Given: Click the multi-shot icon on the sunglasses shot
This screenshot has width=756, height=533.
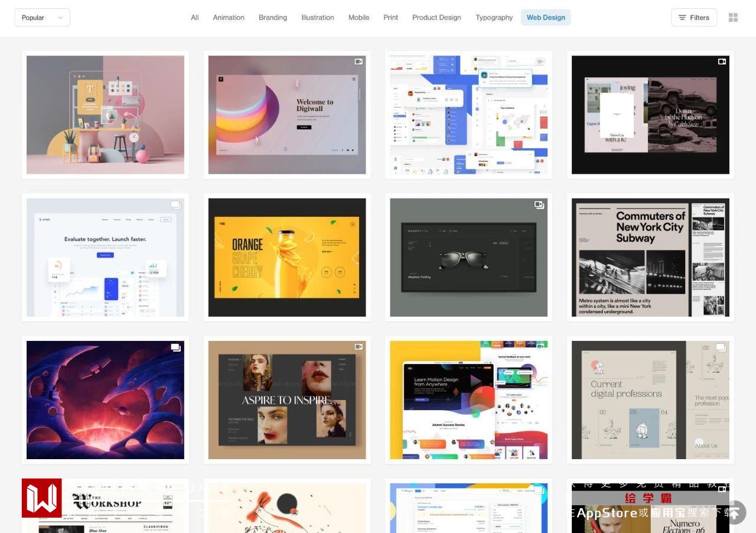Looking at the screenshot, I should coord(539,204).
